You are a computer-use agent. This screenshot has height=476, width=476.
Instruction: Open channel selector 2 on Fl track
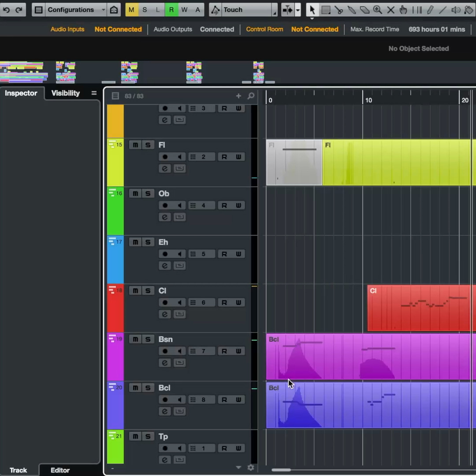(201, 157)
